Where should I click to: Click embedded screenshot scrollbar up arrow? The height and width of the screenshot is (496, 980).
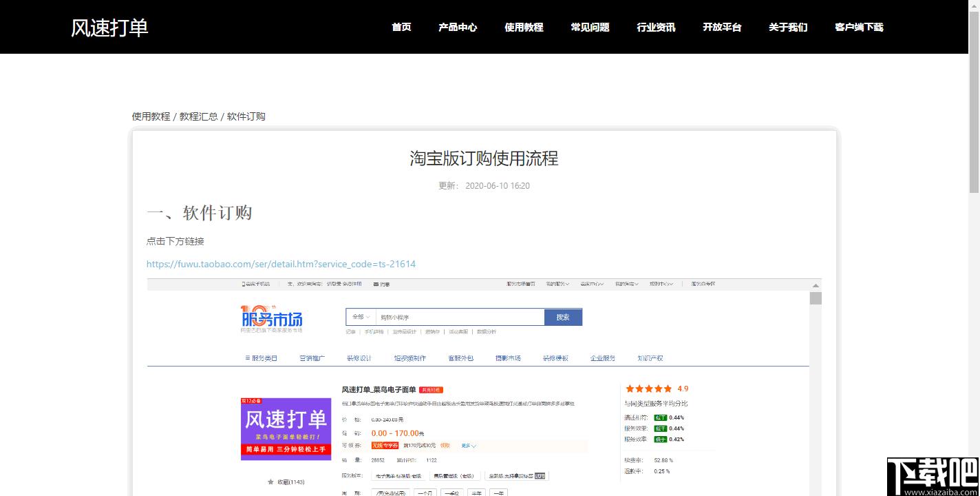pyautogui.click(x=816, y=285)
